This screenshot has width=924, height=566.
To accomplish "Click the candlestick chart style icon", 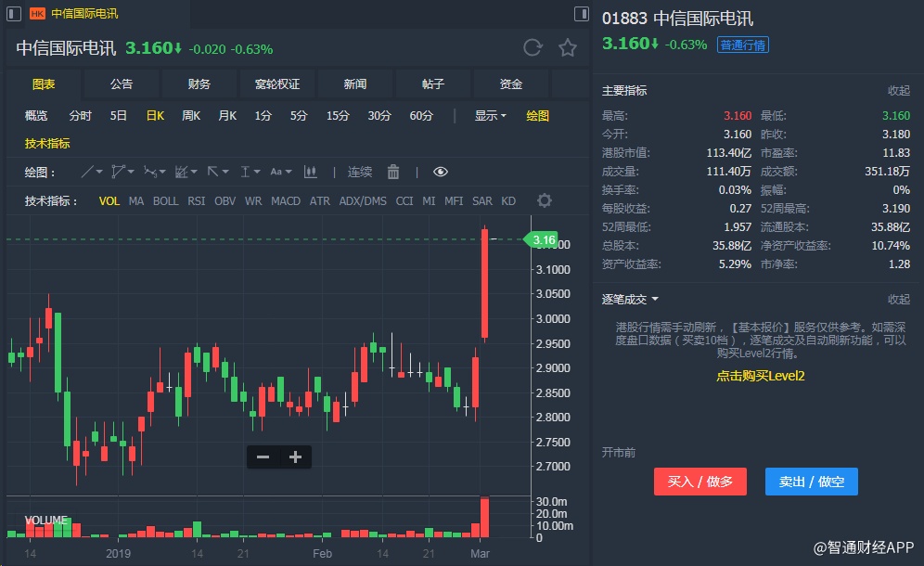I will pos(310,172).
